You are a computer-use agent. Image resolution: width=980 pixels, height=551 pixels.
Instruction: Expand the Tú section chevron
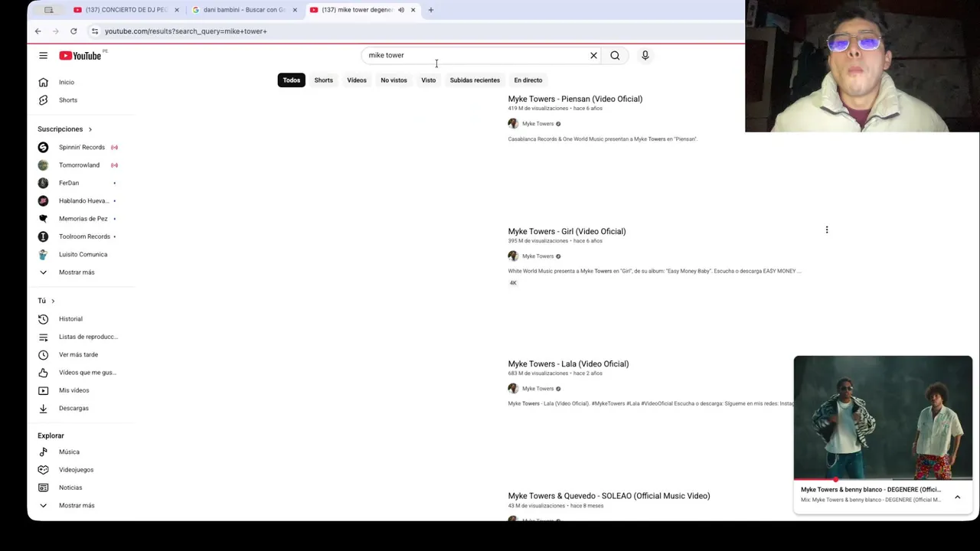(x=53, y=301)
